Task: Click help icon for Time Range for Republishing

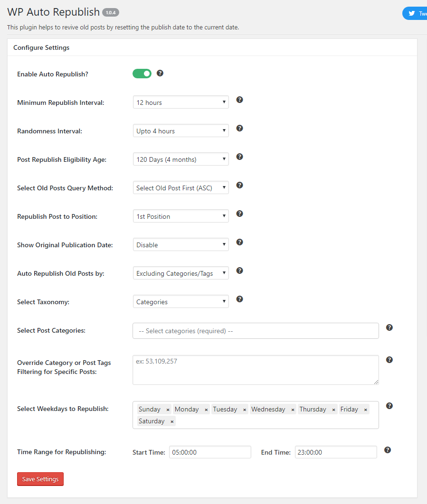Action: [388, 450]
